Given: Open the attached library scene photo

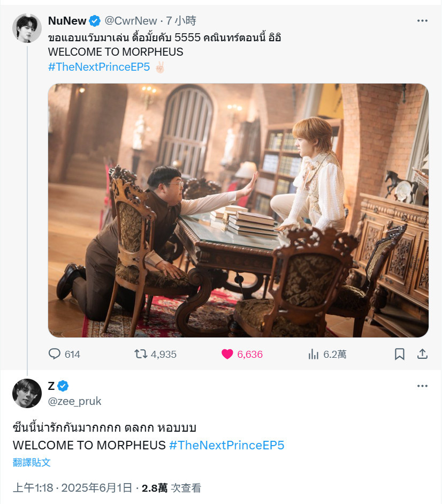Looking at the screenshot, I should point(238,210).
